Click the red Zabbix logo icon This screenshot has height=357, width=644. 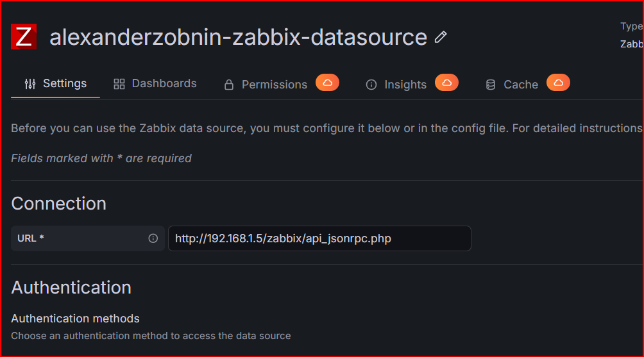pyautogui.click(x=24, y=37)
